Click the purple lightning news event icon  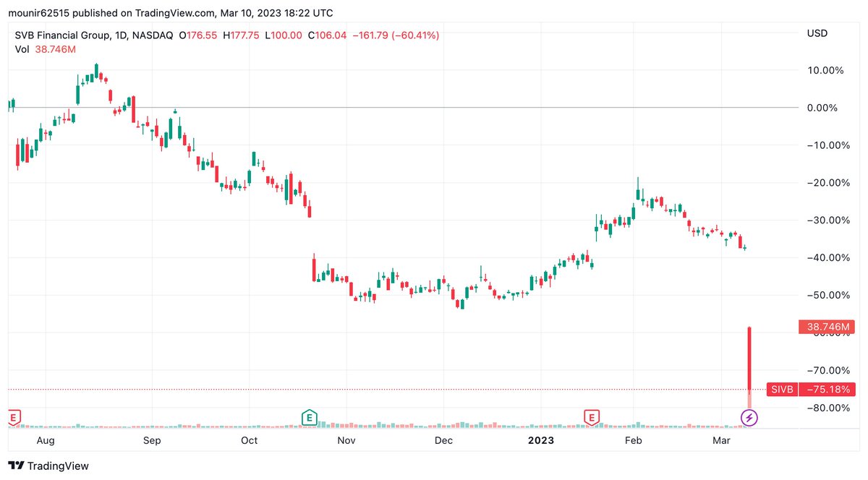(x=750, y=417)
